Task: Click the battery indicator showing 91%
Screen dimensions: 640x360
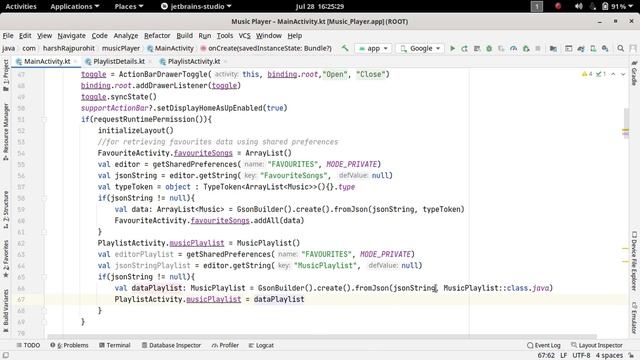Action: [x=614, y=6]
